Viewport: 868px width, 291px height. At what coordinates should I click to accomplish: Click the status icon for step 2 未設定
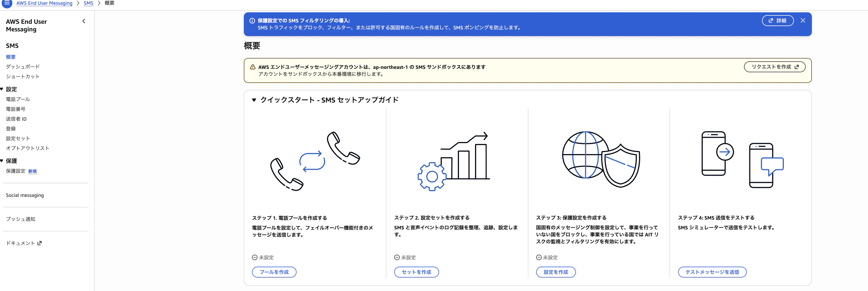(397, 257)
